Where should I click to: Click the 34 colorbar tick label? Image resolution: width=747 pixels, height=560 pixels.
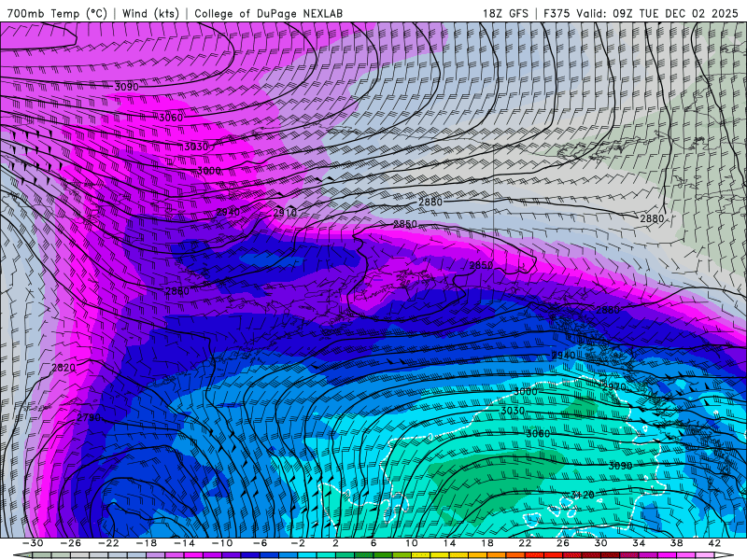pyautogui.click(x=639, y=543)
